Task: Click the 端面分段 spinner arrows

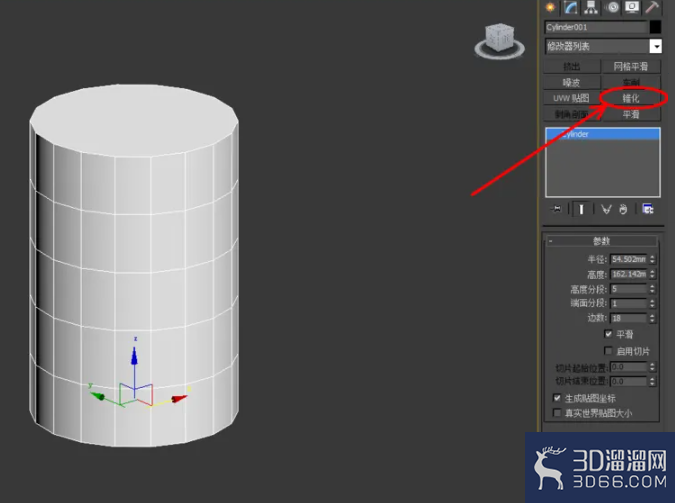Action: coord(652,303)
